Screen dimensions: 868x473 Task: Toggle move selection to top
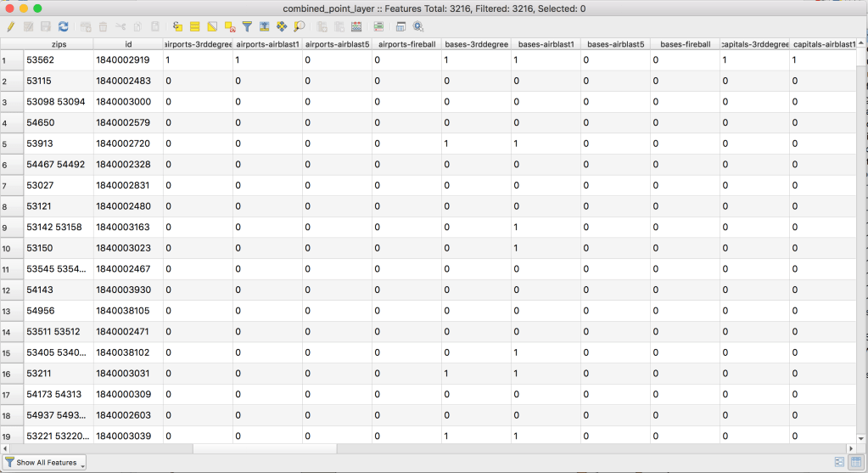click(265, 27)
